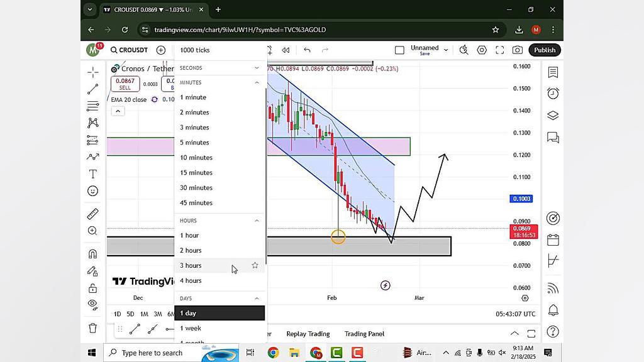Open File Explorer from the taskbar

pyautogui.click(x=294, y=353)
